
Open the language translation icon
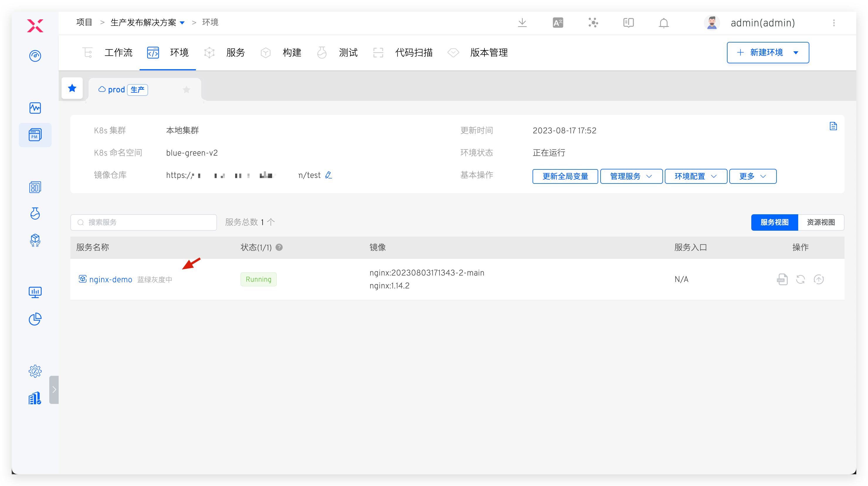click(x=558, y=23)
